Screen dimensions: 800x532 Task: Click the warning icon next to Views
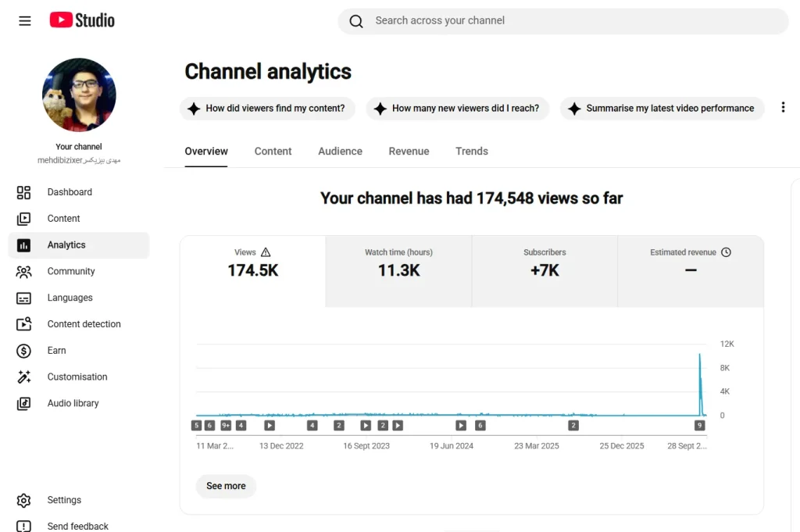tap(266, 252)
